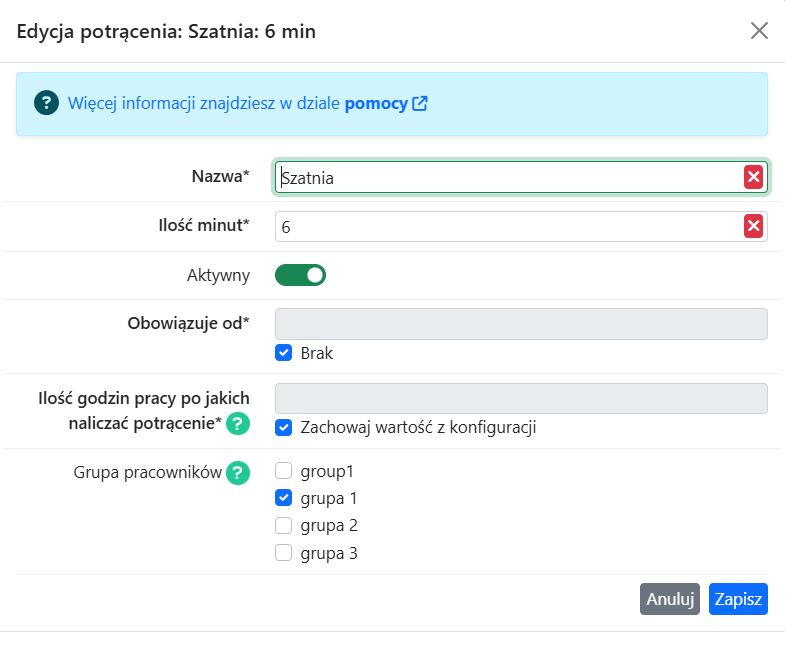Click the dark question mark info icon
Image resolution: width=785 pixels, height=654 pixels.
[x=46, y=103]
